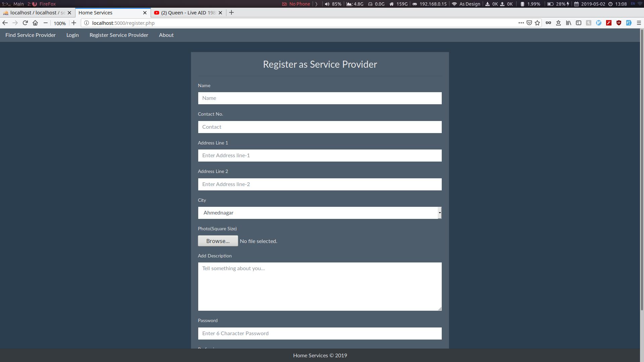The image size is (644, 362).
Task: Click the forward navigation arrow button
Action: click(15, 22)
